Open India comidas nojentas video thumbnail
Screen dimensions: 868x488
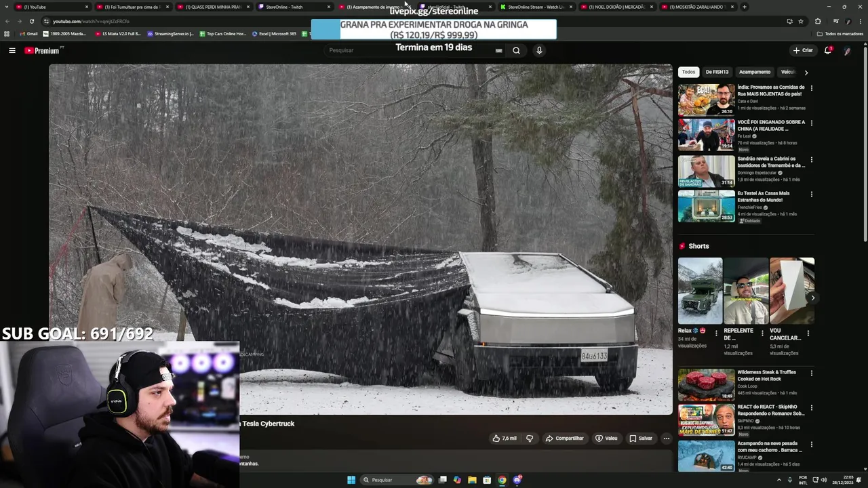[x=706, y=100]
